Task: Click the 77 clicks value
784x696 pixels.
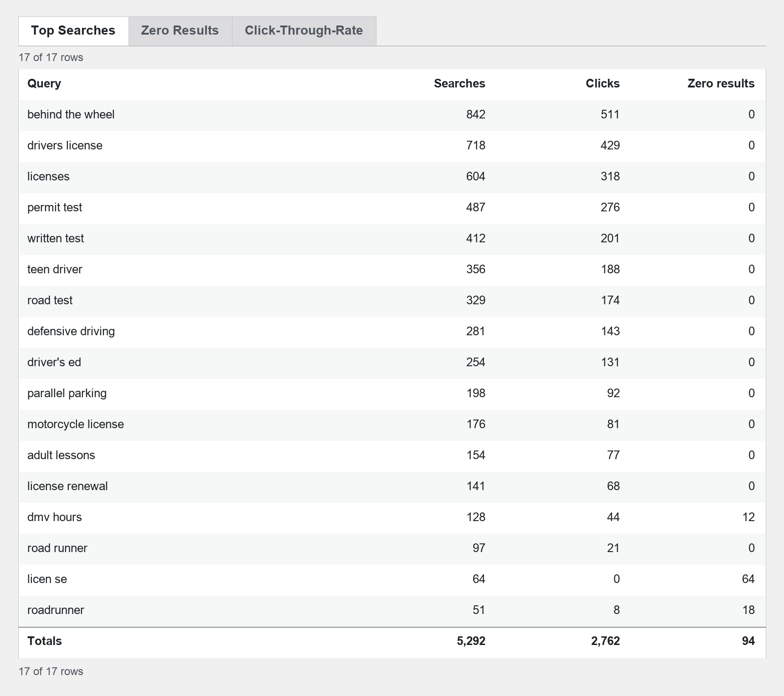Action: click(x=614, y=455)
